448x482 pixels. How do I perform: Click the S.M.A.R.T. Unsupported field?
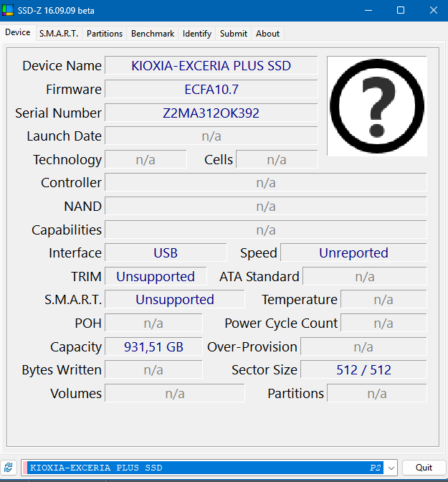(174, 299)
